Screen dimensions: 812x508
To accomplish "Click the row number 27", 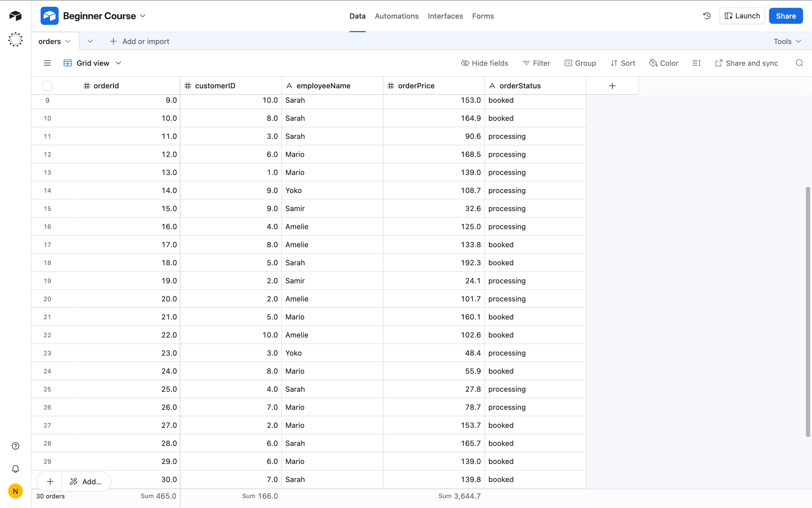I will tap(47, 425).
